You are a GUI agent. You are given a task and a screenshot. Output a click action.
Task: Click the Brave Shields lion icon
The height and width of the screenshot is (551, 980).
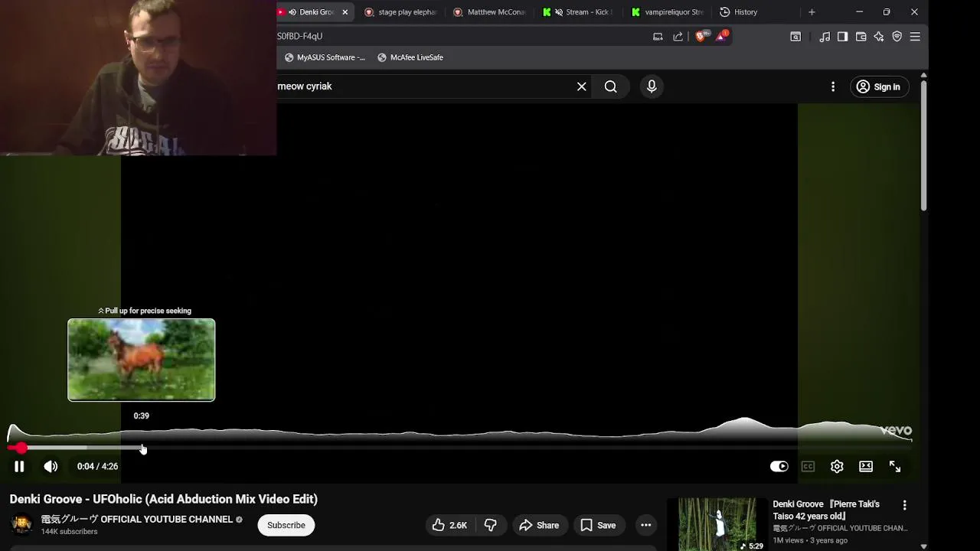pos(701,36)
